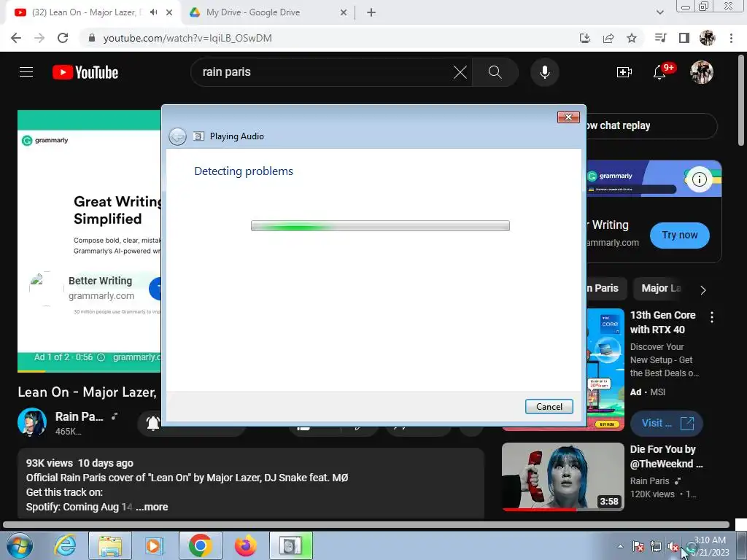Open network tray icon

[x=656, y=546]
